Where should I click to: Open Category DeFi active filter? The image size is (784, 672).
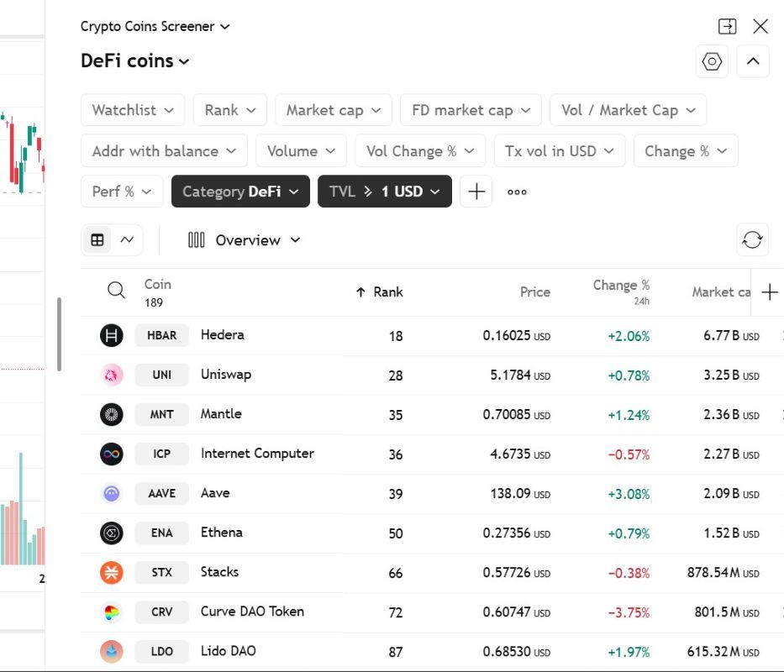coord(240,192)
